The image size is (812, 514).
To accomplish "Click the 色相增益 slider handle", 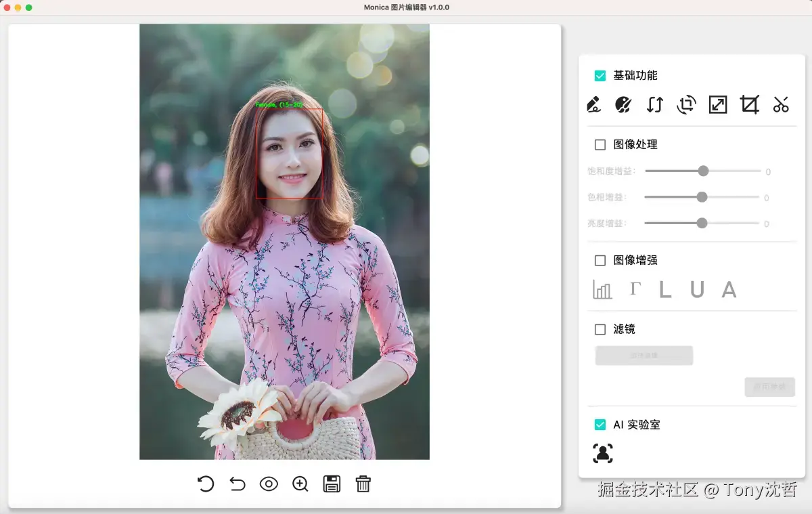I will click(x=702, y=197).
